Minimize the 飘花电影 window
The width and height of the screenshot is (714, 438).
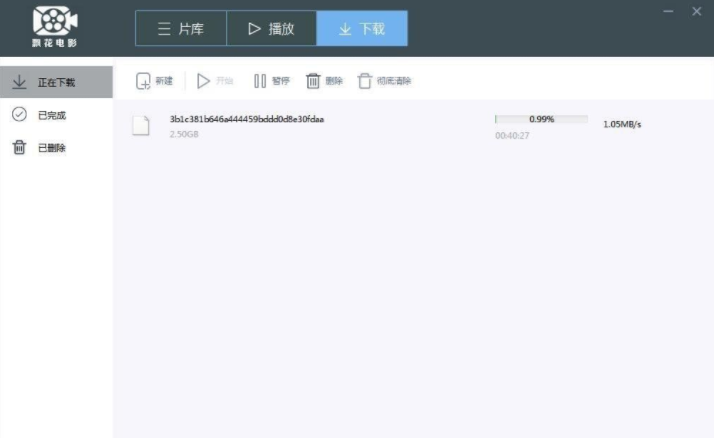[668, 11]
